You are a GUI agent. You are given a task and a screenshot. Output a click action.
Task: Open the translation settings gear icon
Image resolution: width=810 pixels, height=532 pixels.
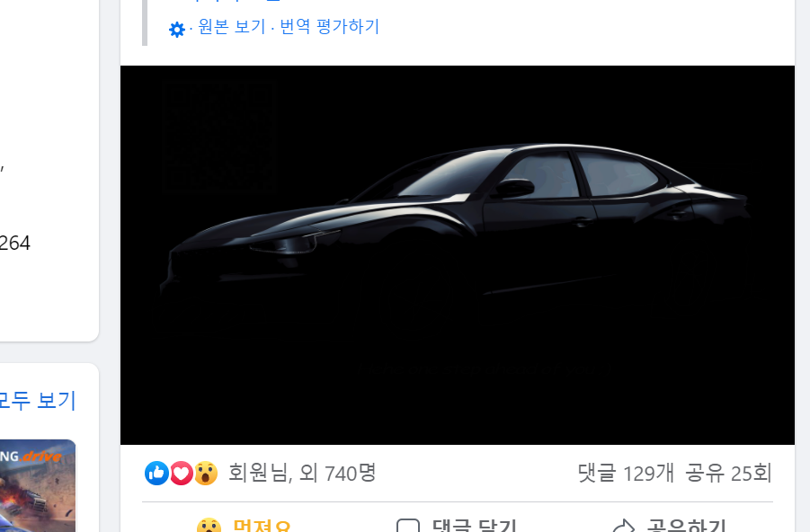[177, 30]
